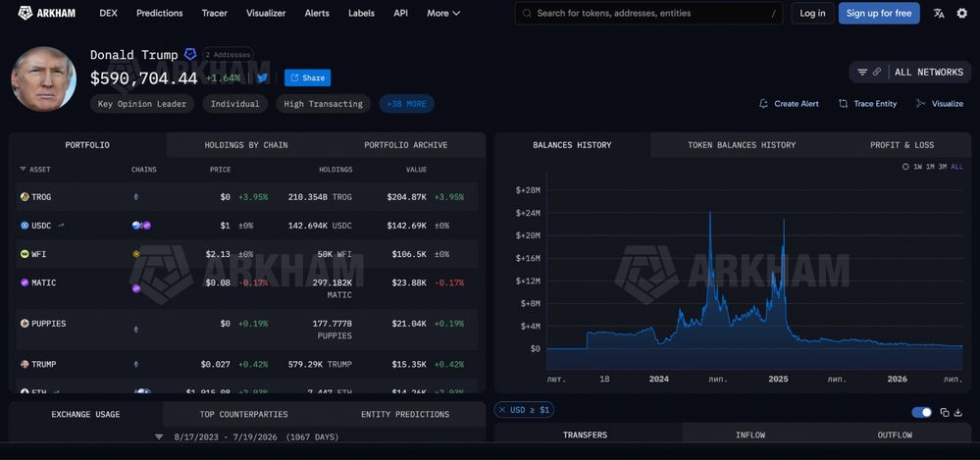Click the Sign up for free button
Screen dimensions: 980x460
click(x=879, y=13)
